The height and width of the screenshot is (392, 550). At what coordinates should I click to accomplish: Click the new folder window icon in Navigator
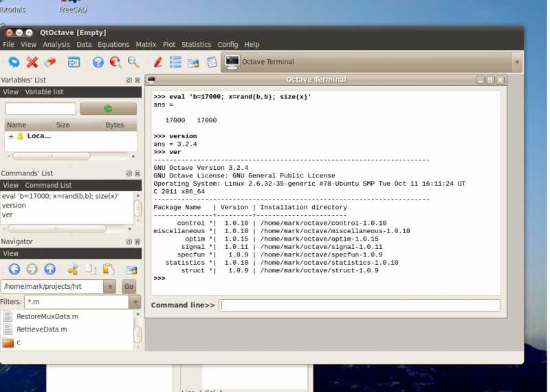point(131,270)
